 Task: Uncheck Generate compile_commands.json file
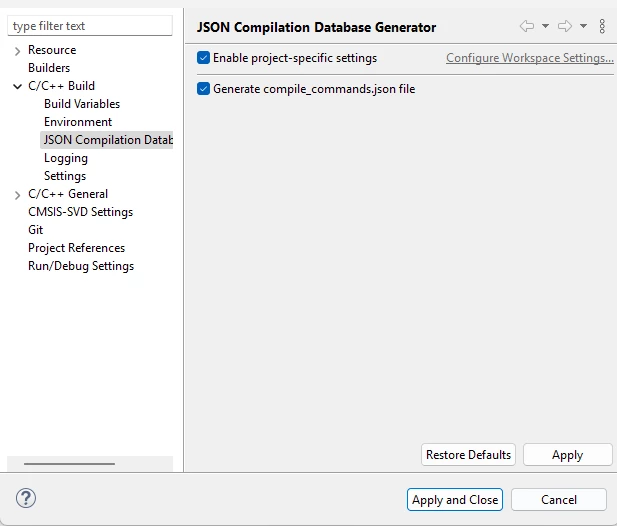coord(203,89)
